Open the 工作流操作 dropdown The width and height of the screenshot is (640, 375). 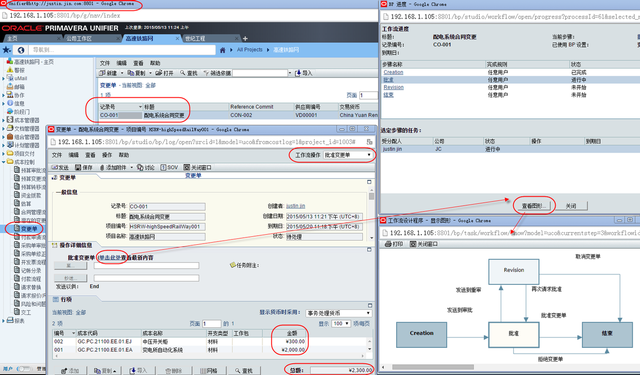click(348, 155)
